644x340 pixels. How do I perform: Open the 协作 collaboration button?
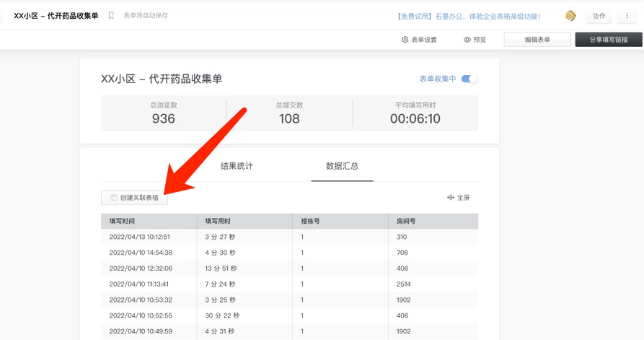click(x=599, y=16)
